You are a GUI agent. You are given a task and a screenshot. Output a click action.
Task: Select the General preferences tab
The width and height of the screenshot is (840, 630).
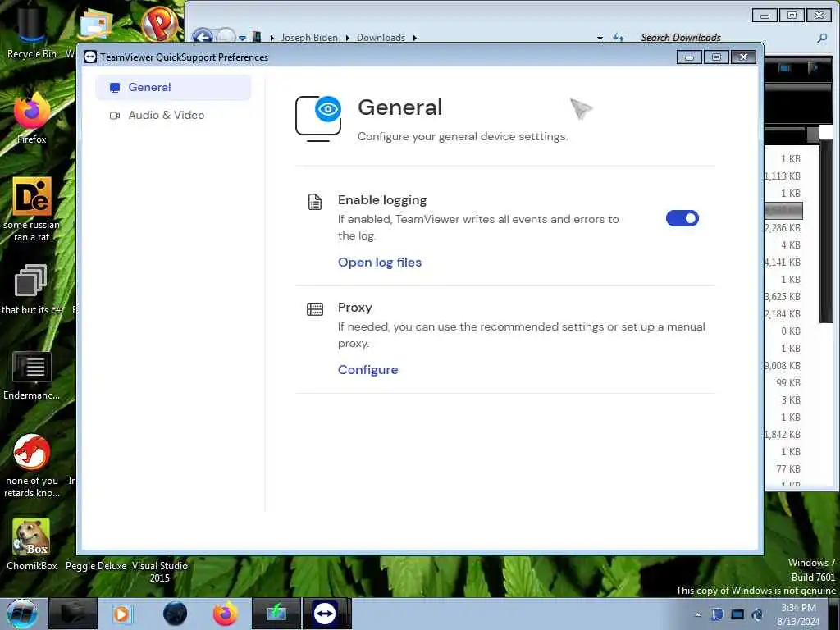172,87
